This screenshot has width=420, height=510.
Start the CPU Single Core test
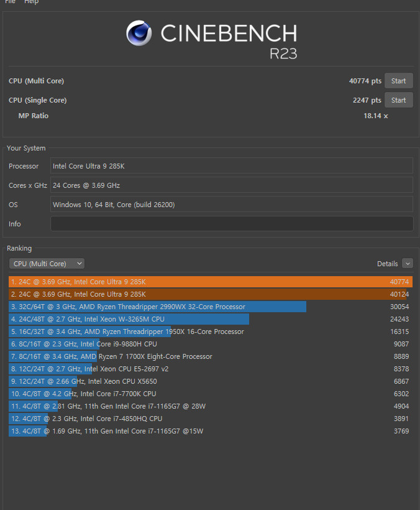(x=398, y=100)
